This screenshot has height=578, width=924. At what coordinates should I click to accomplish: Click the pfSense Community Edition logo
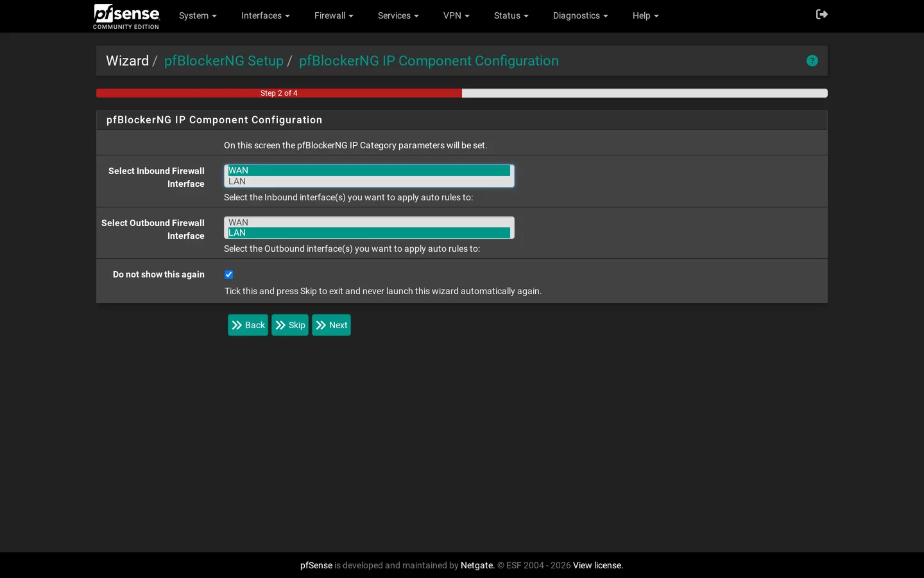coord(126,17)
